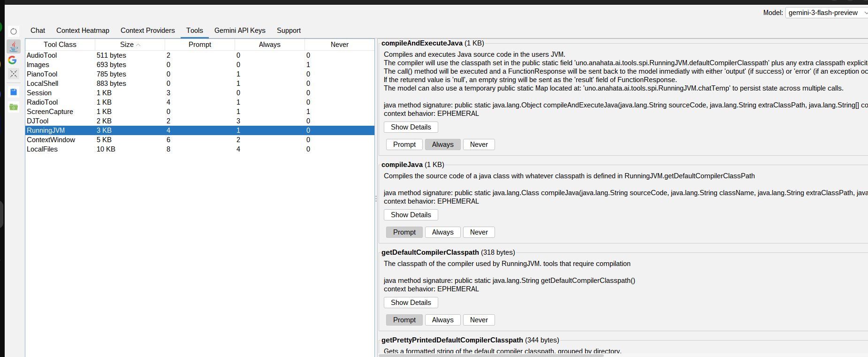Screen dimensions: 868x357
Task: Expand Show Details for compileJava
Action: click(x=411, y=215)
